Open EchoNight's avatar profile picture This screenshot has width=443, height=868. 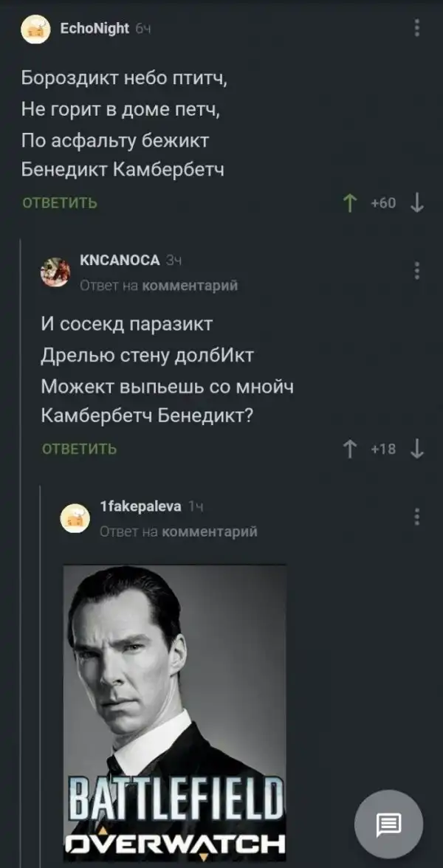click(x=35, y=30)
